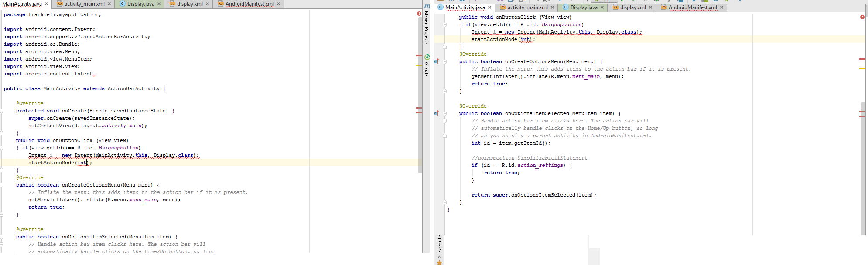Viewport: 868px width, 265px height.
Task: Close the AndroidManifest.xml tab in right editor
Action: click(x=721, y=7)
